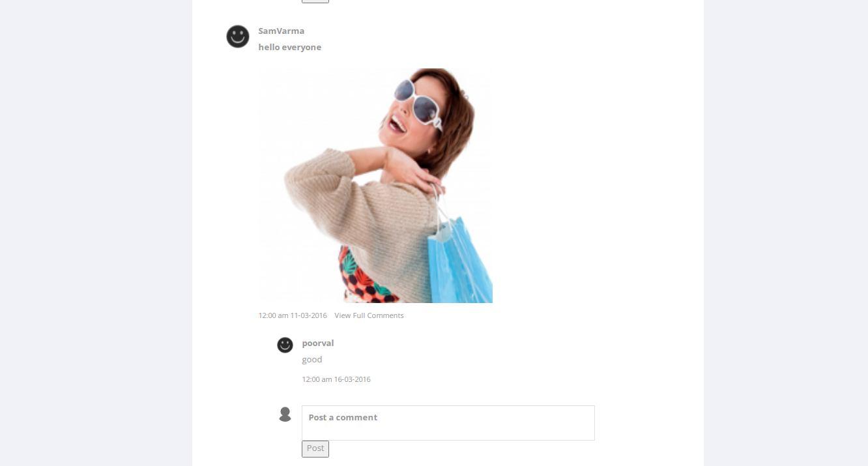The height and width of the screenshot is (466, 868).
Task: Click SamVarma's smiley avatar icon
Action: (238, 36)
